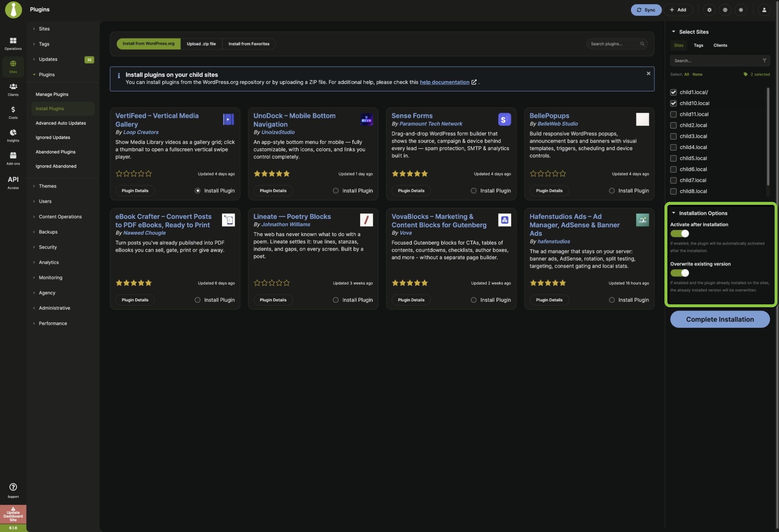
Task: Click the Complete Installation button
Action: (720, 319)
